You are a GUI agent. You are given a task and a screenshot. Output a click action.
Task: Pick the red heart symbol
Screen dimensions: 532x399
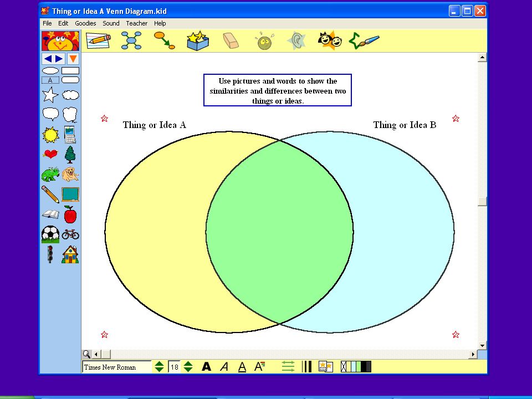point(50,155)
